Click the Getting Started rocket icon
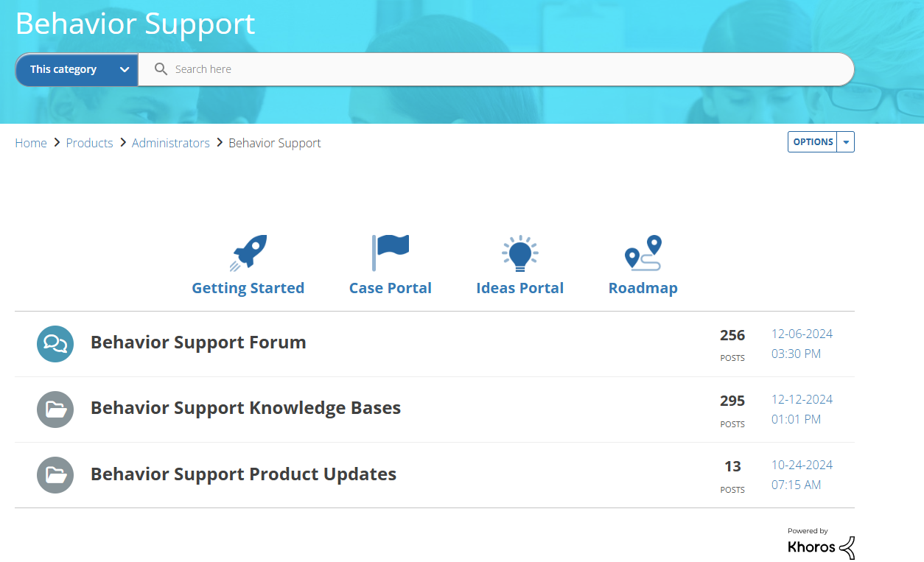This screenshot has width=924, height=562. tap(248, 251)
